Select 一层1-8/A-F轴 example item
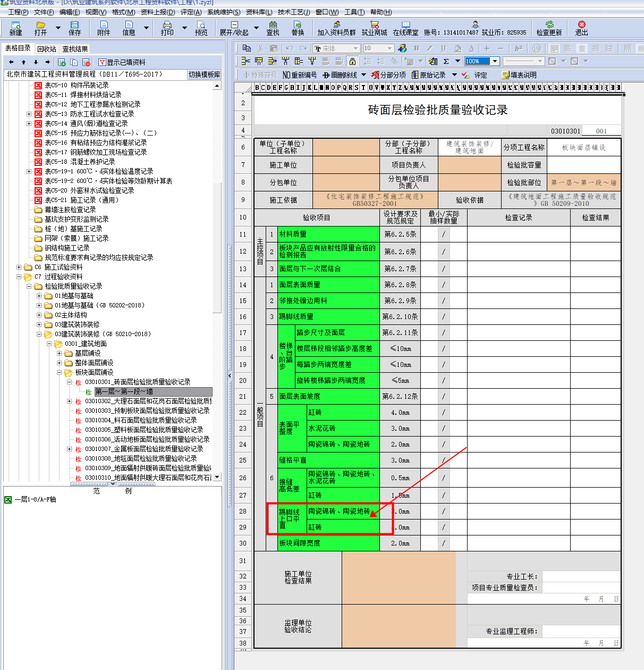Viewport: 644px width, 670px height. pos(35,499)
